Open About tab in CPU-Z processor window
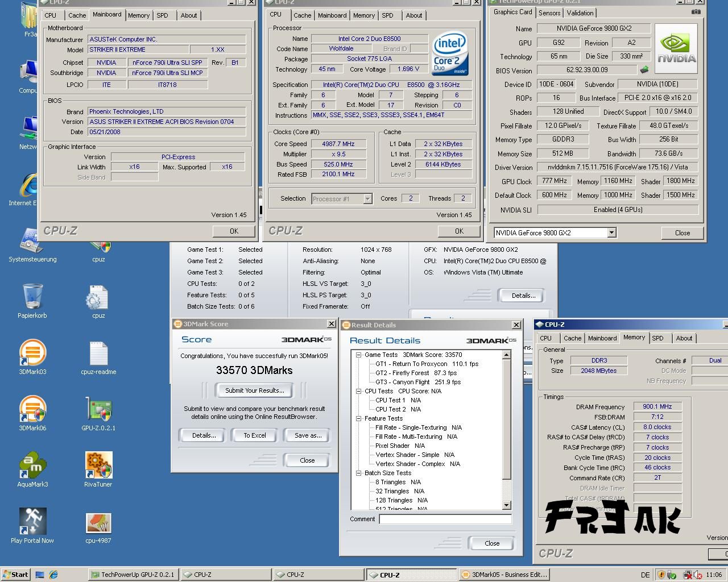Screen dimensions: 728x582 click(x=414, y=15)
